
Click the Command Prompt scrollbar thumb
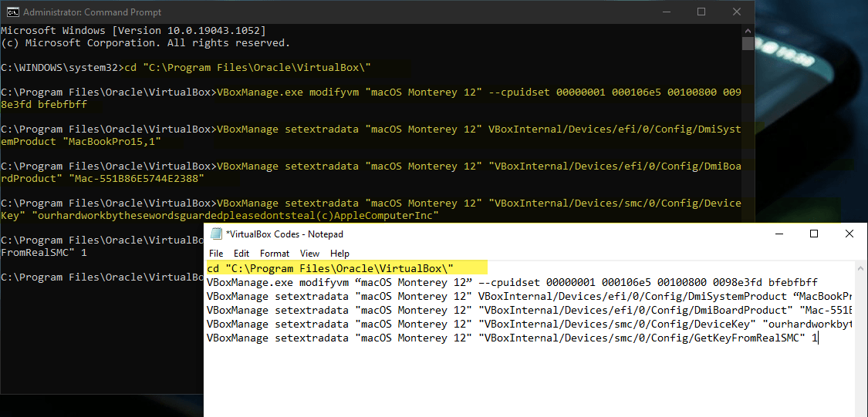coord(748,42)
